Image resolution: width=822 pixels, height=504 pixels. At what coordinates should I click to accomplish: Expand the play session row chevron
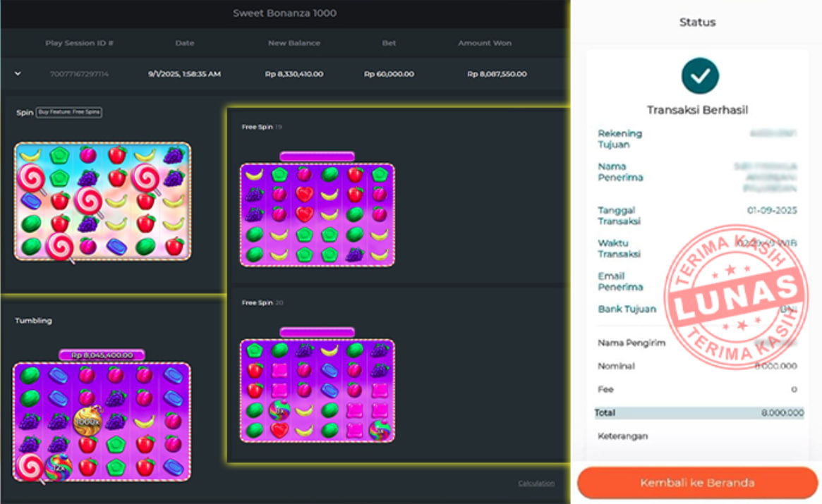(x=18, y=74)
